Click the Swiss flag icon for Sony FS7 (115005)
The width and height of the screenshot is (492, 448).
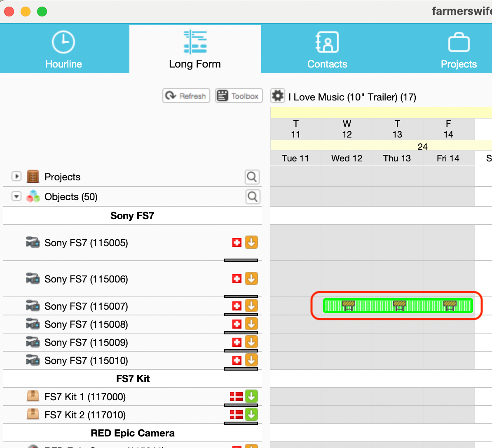(237, 243)
